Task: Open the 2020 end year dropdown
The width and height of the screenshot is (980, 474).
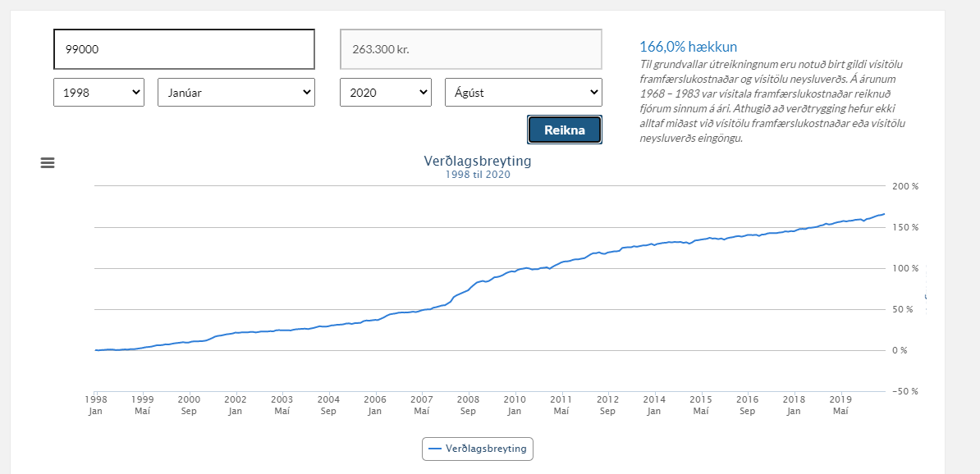Action: (x=385, y=93)
